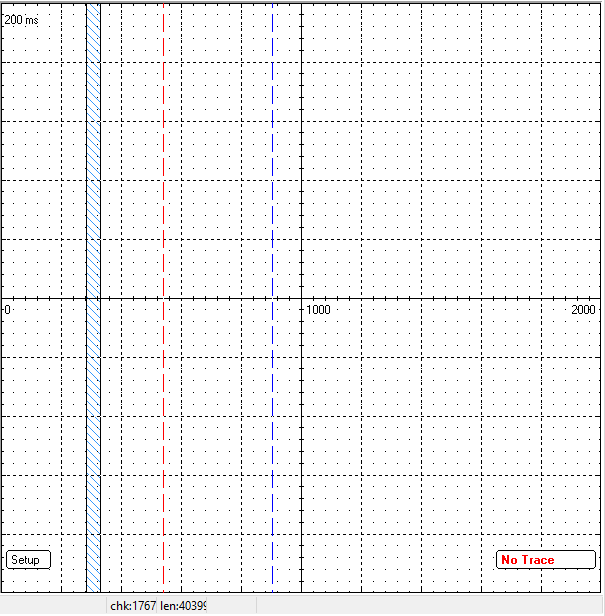The image size is (605, 616).
Task: Click the 0 axis label
Action: coord(8,310)
